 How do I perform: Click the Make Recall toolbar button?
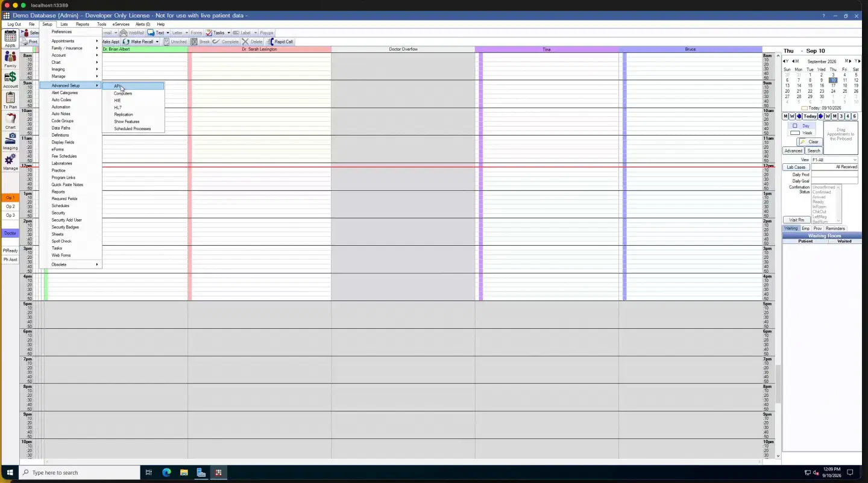click(139, 42)
